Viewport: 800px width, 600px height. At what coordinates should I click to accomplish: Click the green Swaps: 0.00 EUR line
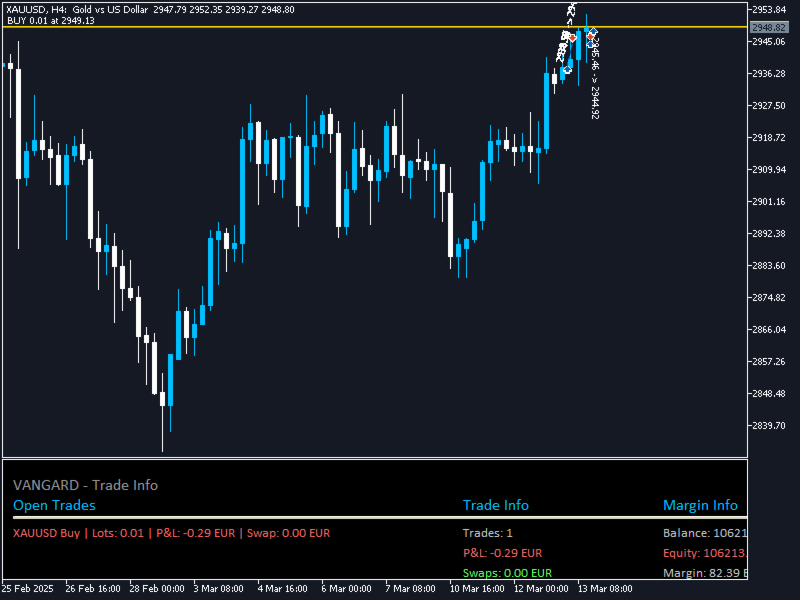pos(507,573)
